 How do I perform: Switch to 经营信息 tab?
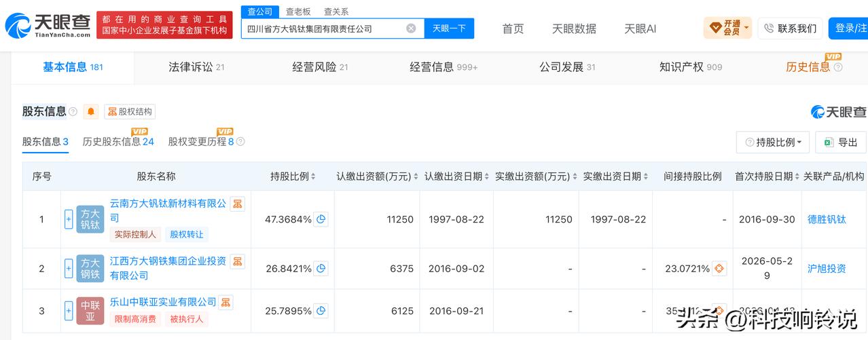click(444, 67)
